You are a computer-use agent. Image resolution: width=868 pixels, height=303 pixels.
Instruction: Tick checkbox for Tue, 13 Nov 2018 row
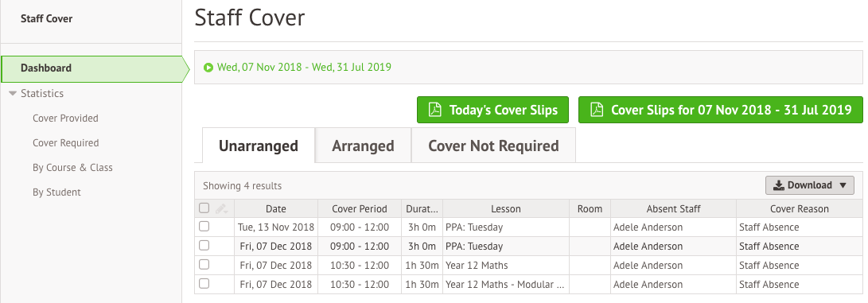pos(204,226)
